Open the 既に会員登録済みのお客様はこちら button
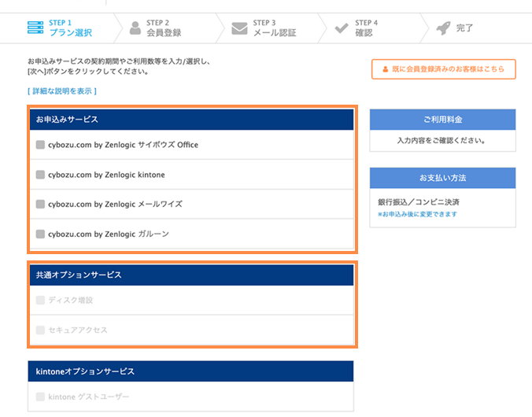Screen dimensions: 532x417 pyautogui.click(x=443, y=69)
